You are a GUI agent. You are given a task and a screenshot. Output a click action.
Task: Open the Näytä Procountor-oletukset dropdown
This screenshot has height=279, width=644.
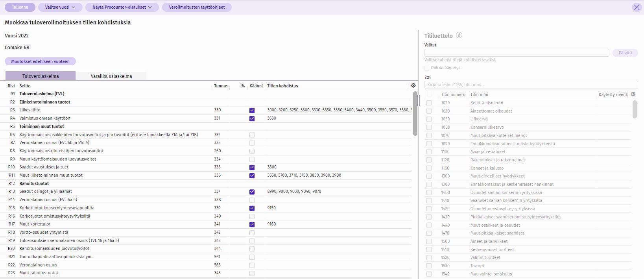click(122, 7)
